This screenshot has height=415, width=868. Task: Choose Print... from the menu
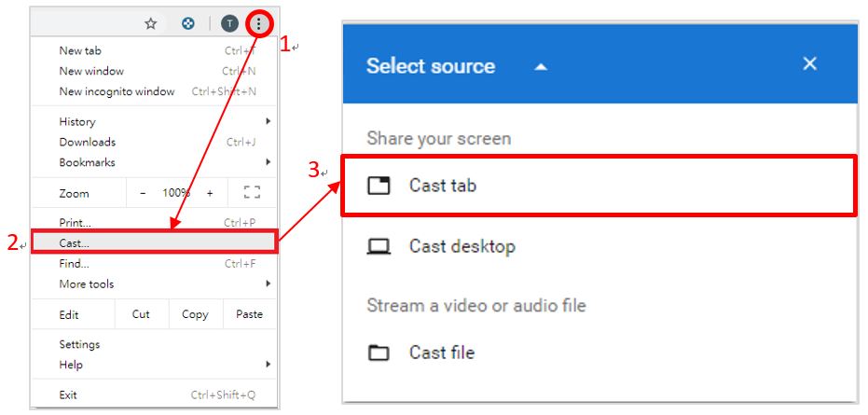(153, 223)
